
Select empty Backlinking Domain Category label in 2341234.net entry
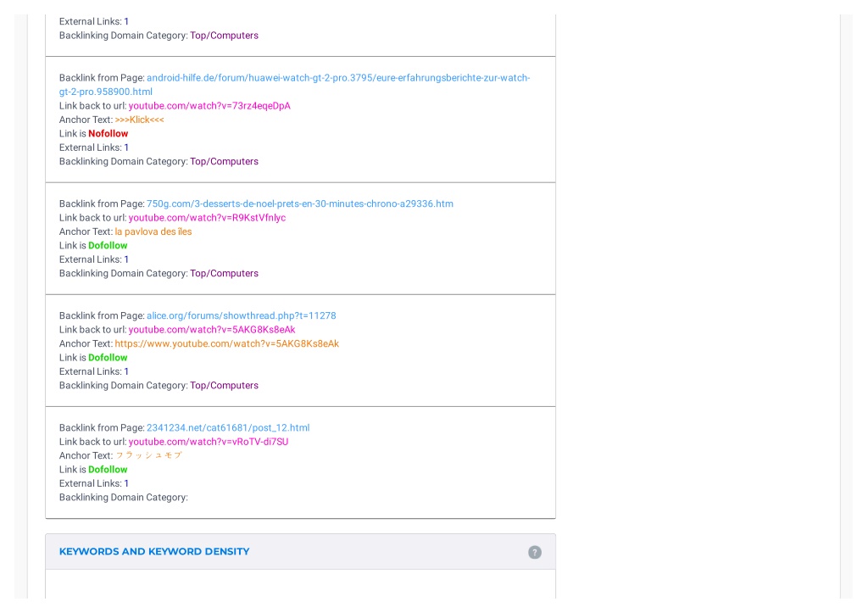(x=124, y=497)
